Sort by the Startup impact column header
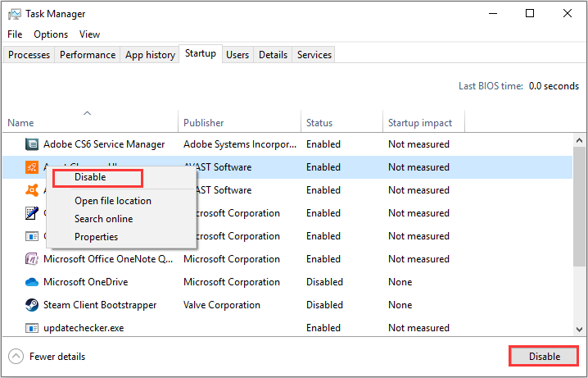588x378 pixels. [x=423, y=121]
